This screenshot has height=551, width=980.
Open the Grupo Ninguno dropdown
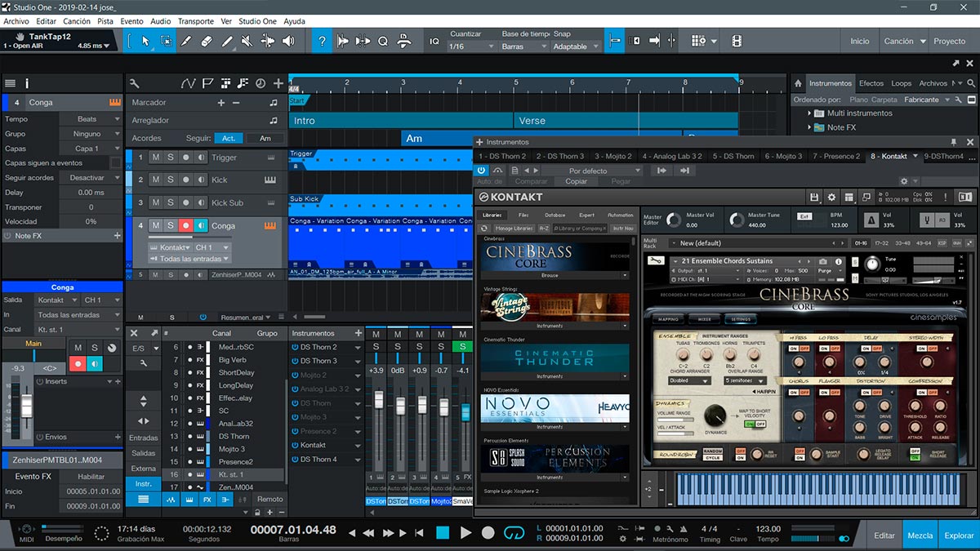[90, 134]
